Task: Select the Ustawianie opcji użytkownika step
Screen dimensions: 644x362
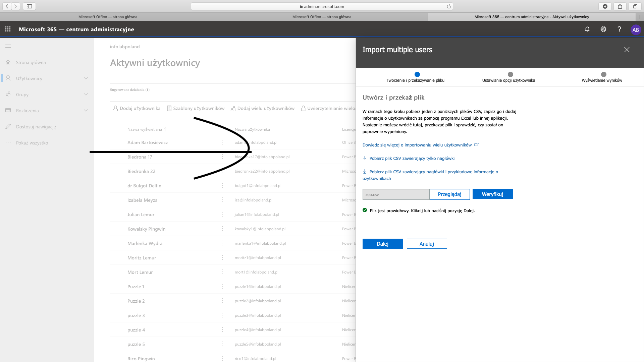Action: [x=509, y=77]
